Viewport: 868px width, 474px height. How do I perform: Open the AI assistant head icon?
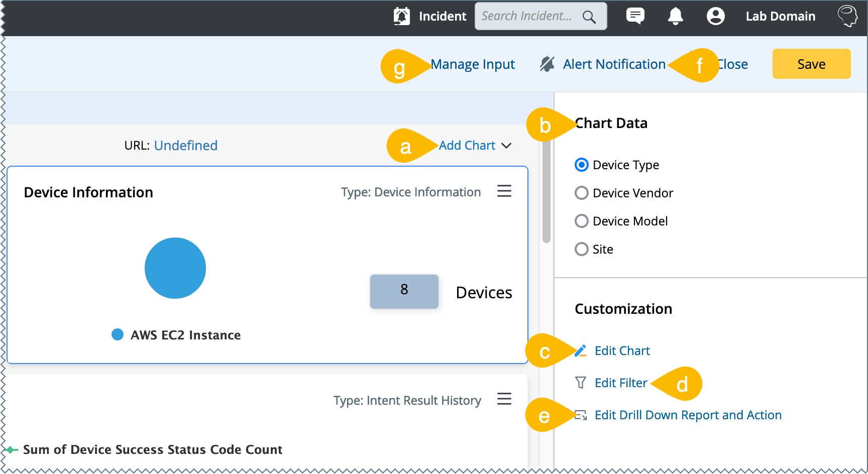point(847,16)
